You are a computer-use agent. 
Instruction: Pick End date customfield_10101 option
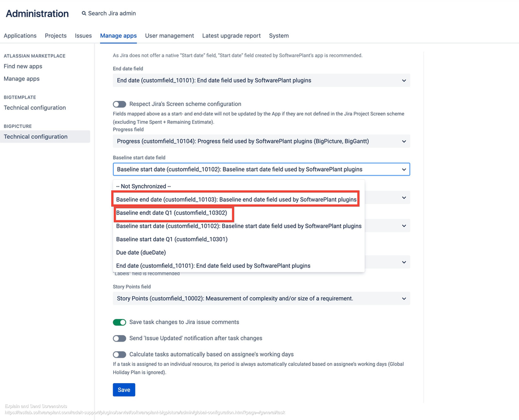(x=238, y=266)
